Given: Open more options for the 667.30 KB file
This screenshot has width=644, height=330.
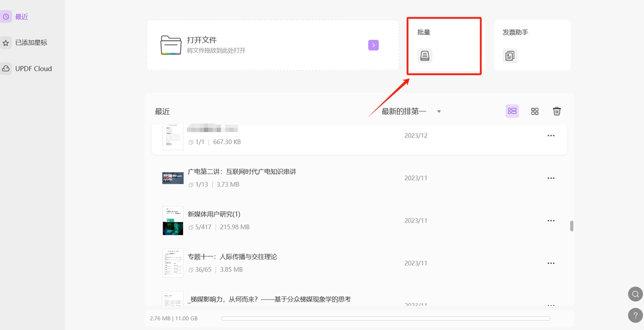Looking at the screenshot, I should [x=551, y=135].
